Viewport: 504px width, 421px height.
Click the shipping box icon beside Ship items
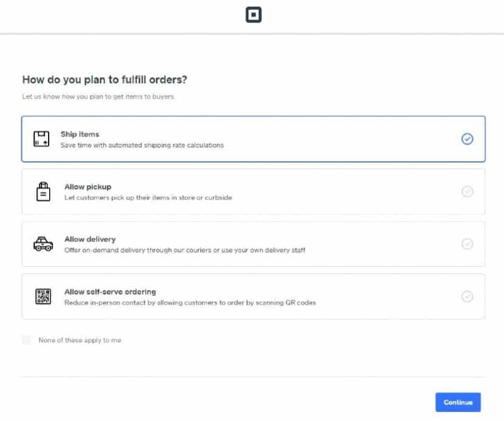[43, 139]
